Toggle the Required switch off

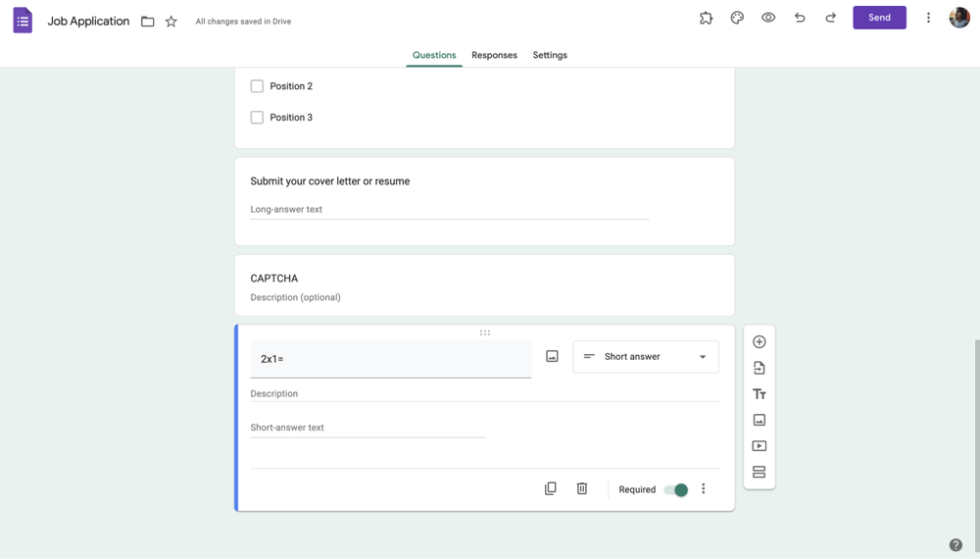(x=675, y=489)
